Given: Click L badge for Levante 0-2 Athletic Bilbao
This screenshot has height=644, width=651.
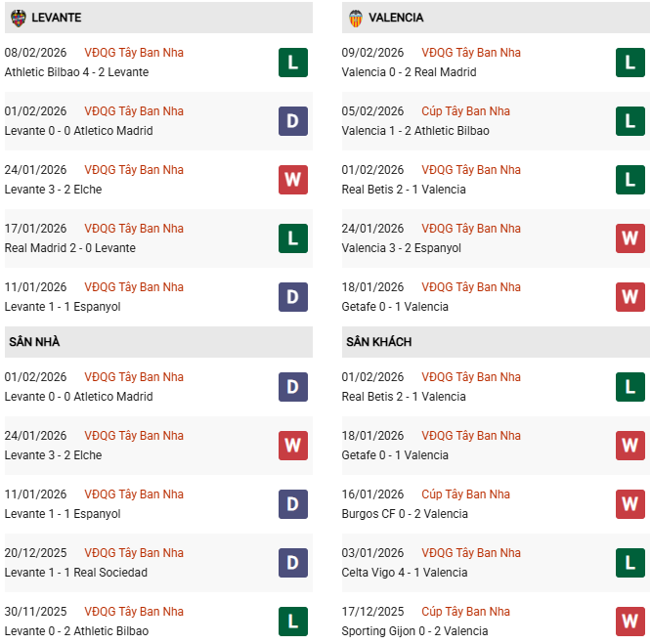Looking at the screenshot, I should [292, 622].
